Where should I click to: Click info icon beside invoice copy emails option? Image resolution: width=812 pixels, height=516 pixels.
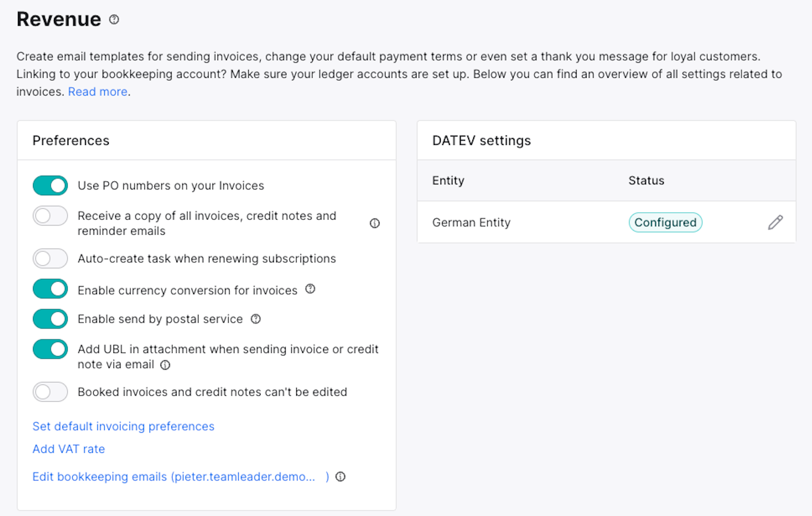[x=374, y=223]
